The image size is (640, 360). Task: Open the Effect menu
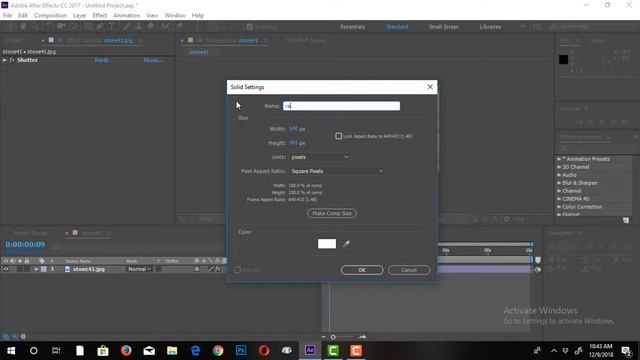(100, 16)
